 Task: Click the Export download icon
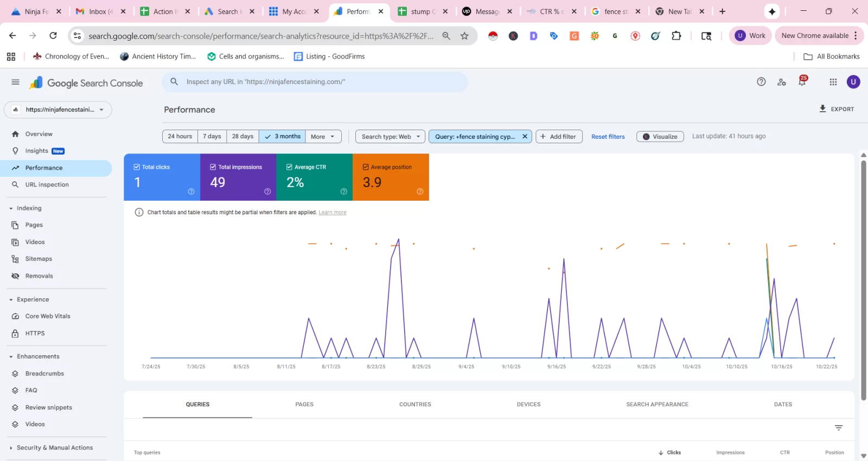point(822,109)
